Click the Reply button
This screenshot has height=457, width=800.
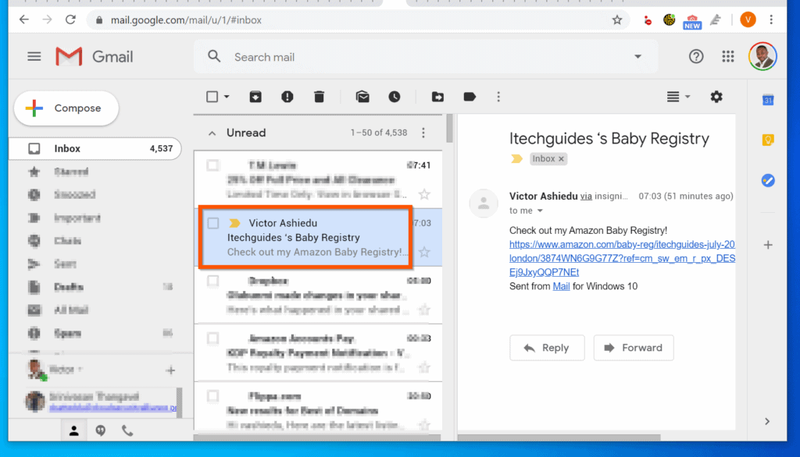click(547, 347)
